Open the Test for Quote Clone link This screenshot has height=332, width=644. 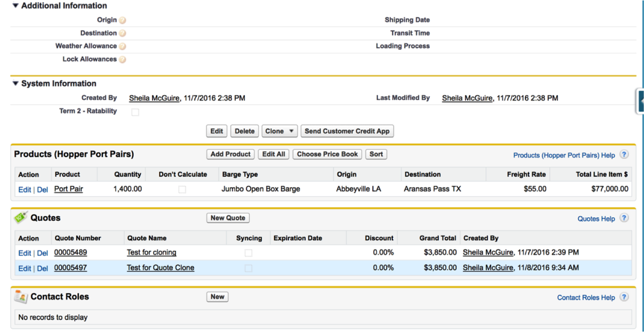[161, 268]
